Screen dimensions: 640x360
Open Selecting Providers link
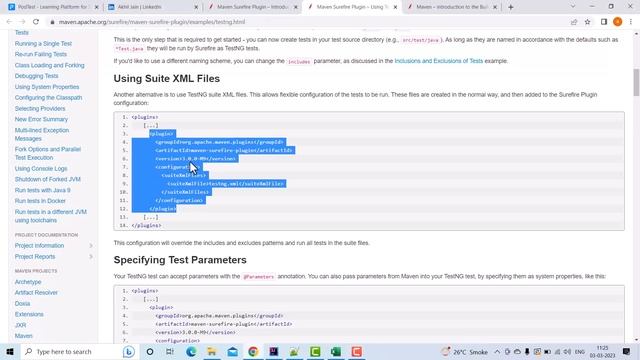coord(40,109)
